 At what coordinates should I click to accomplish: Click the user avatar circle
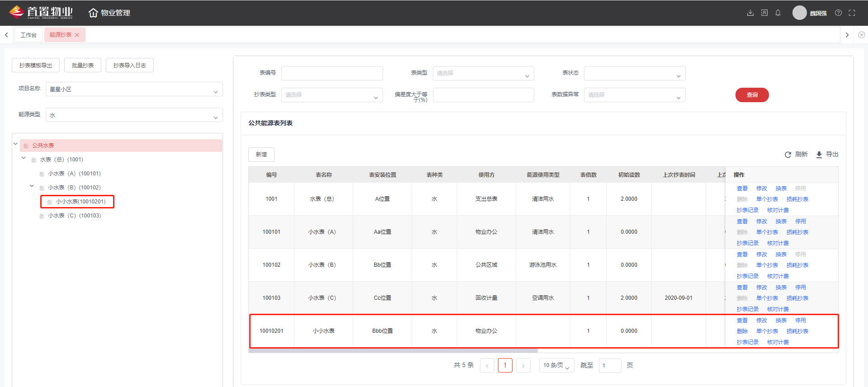tap(800, 13)
